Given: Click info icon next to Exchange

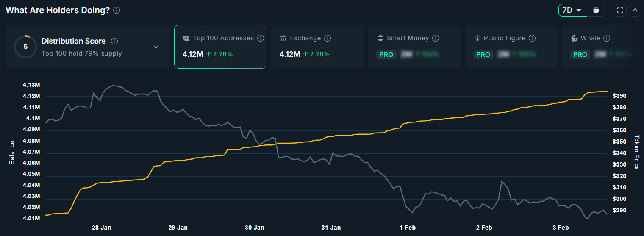Looking at the screenshot, I should pos(328,38).
